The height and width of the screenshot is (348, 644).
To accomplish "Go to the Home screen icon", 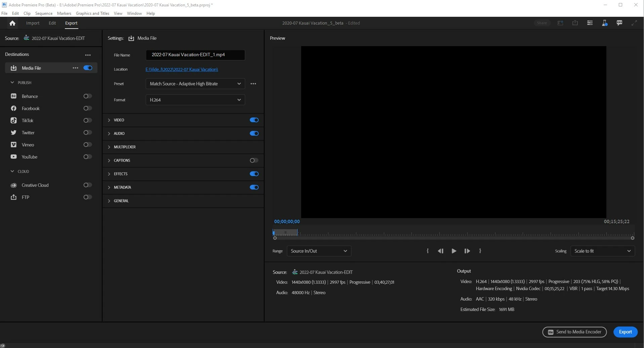I will tap(12, 23).
